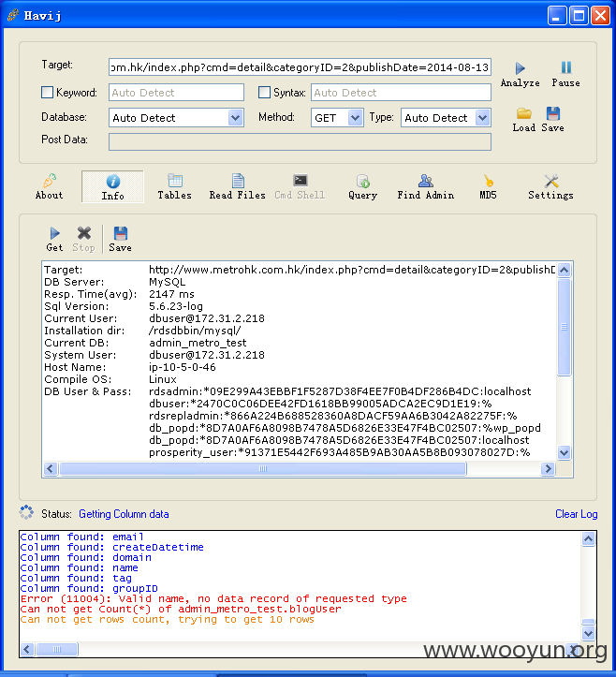
Task: Enable the Syntax checkbox
Action: pyautogui.click(x=264, y=93)
